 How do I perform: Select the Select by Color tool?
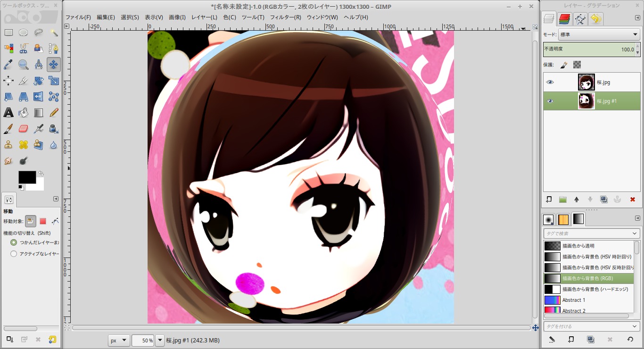tap(8, 49)
